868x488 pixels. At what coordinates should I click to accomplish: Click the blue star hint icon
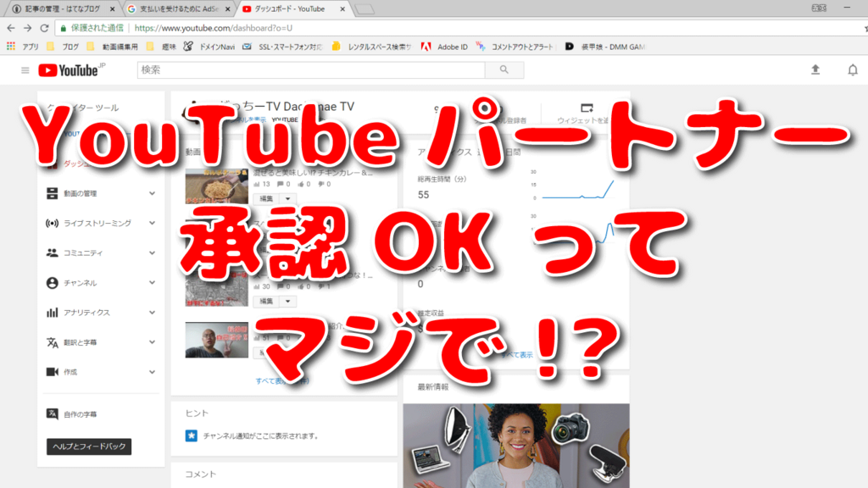coord(192,436)
